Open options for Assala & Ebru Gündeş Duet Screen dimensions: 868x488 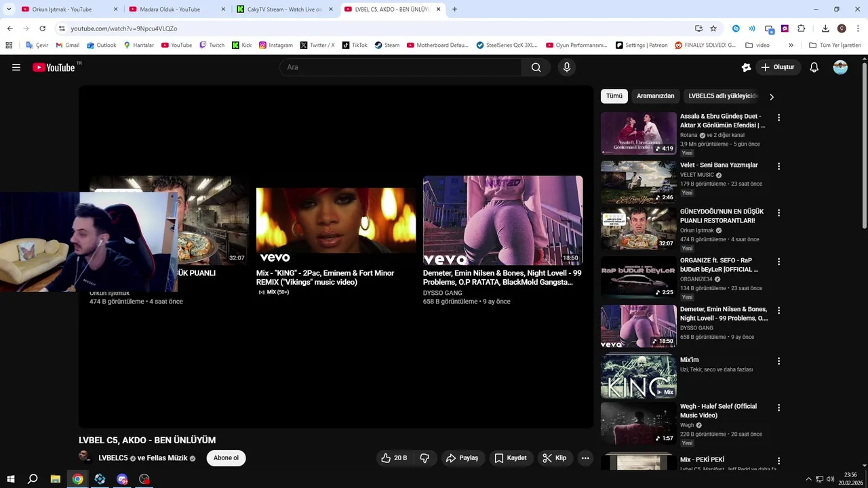778,117
